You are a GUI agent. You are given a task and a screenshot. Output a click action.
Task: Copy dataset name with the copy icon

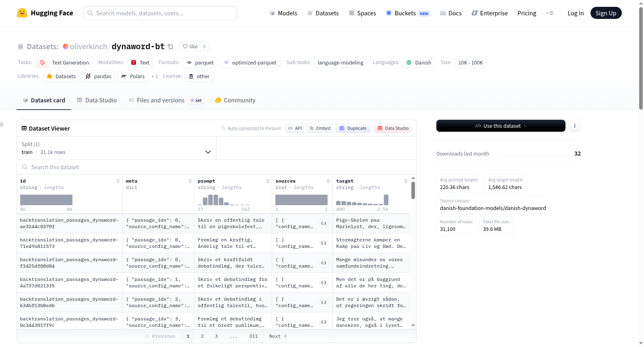click(x=170, y=46)
